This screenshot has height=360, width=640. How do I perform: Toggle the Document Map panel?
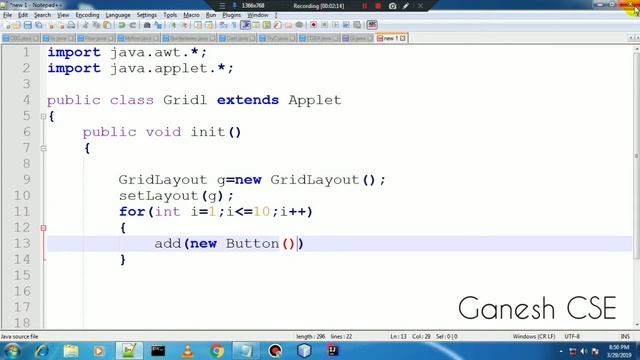point(267,25)
